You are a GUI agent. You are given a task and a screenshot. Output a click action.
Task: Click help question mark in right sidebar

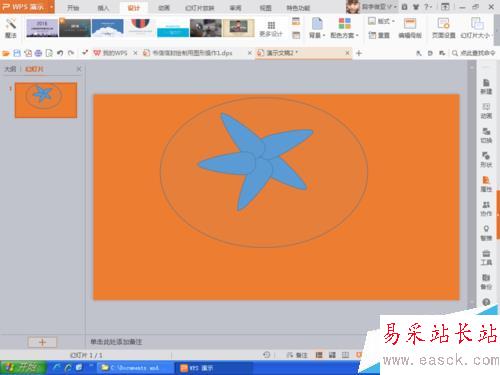(x=486, y=302)
